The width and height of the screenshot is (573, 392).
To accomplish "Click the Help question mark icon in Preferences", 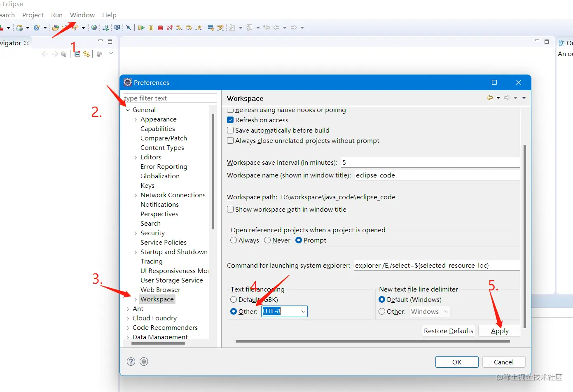I will [131, 362].
